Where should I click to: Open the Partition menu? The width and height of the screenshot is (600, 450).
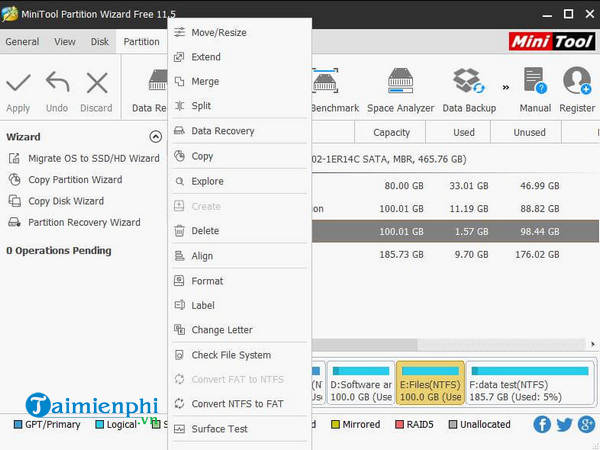141,42
